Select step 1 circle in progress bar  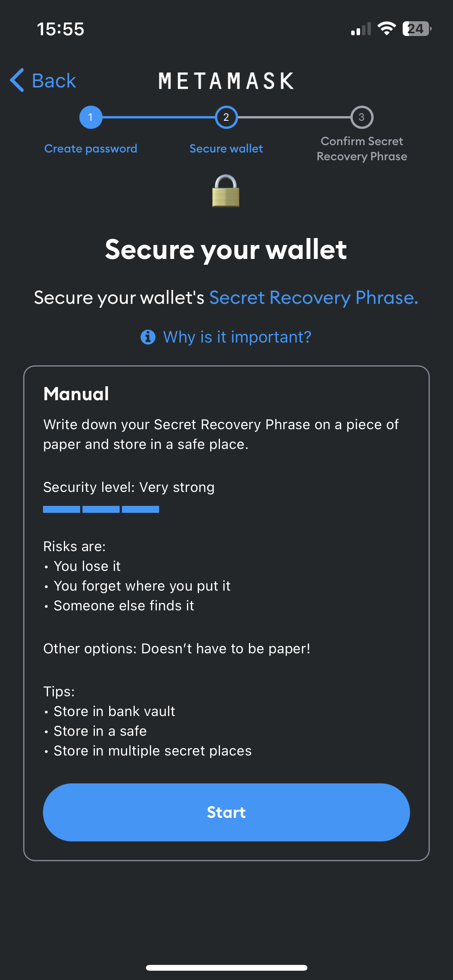click(x=91, y=117)
